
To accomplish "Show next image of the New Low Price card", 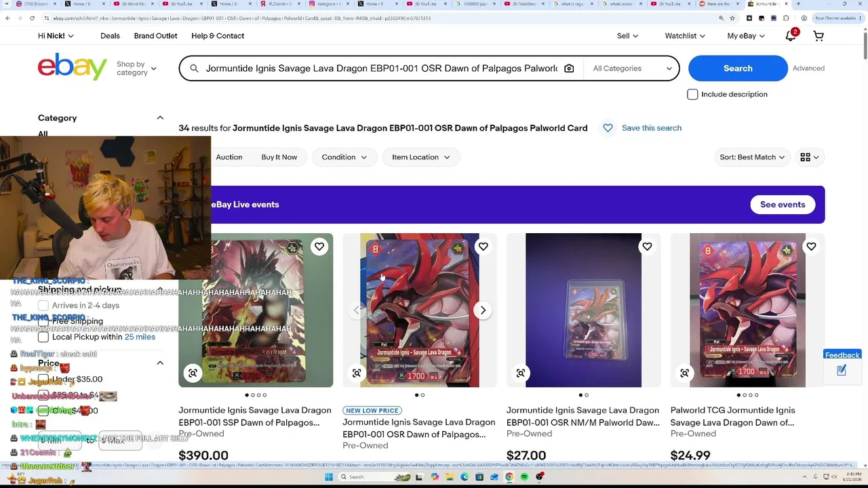I will pos(483,310).
